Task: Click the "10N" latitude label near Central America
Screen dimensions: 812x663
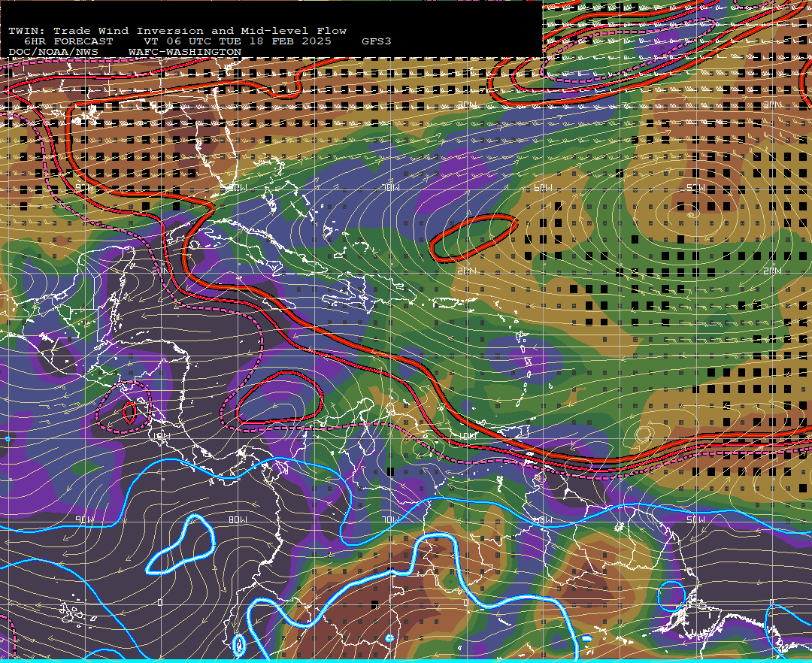Action: click(161, 437)
